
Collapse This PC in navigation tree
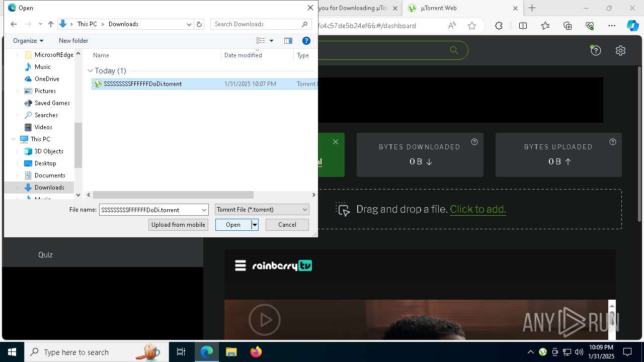pyautogui.click(x=13, y=139)
